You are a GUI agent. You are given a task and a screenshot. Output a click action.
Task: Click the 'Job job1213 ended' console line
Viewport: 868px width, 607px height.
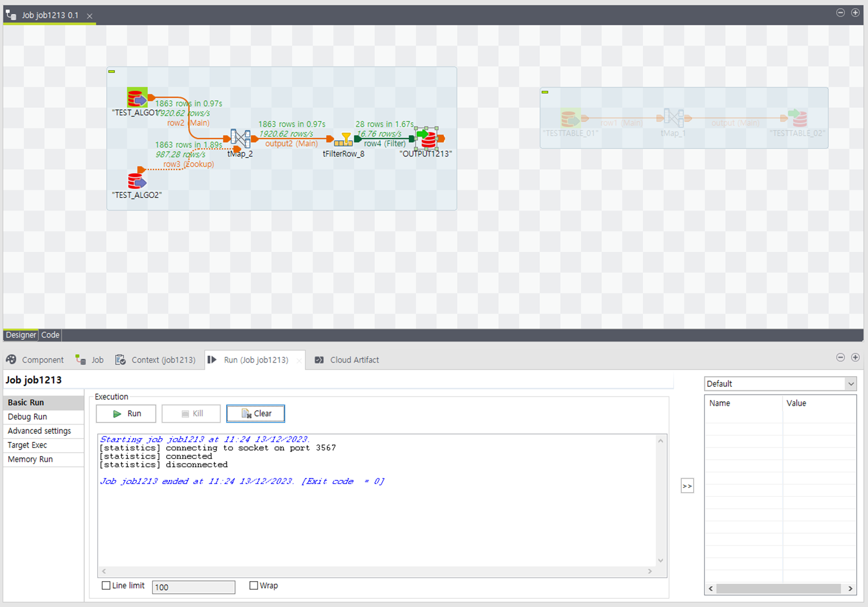pyautogui.click(x=242, y=481)
